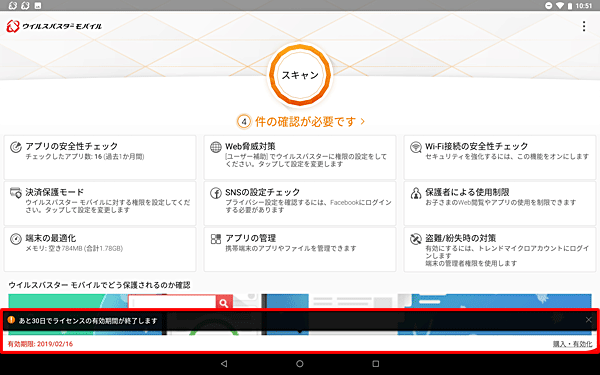The image size is (600, 375).
Task: Click お子さまのWeb閲覧 restriction description
Action: coord(501,203)
